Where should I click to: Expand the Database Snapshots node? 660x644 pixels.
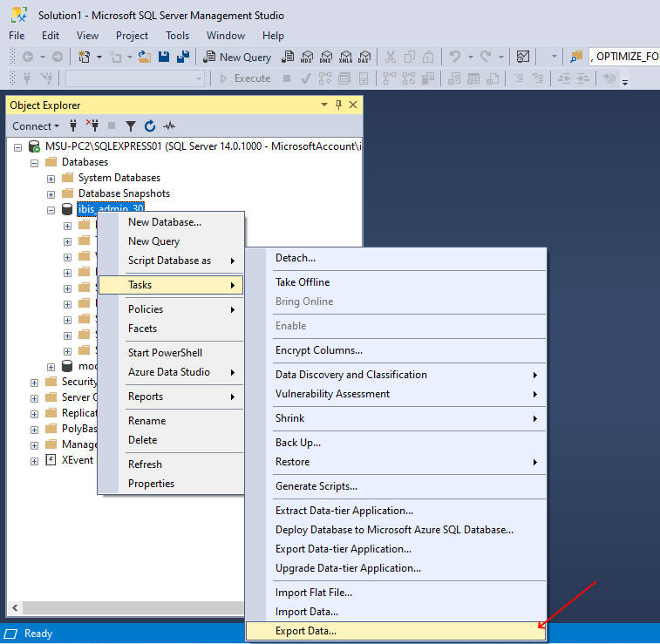pyautogui.click(x=51, y=194)
